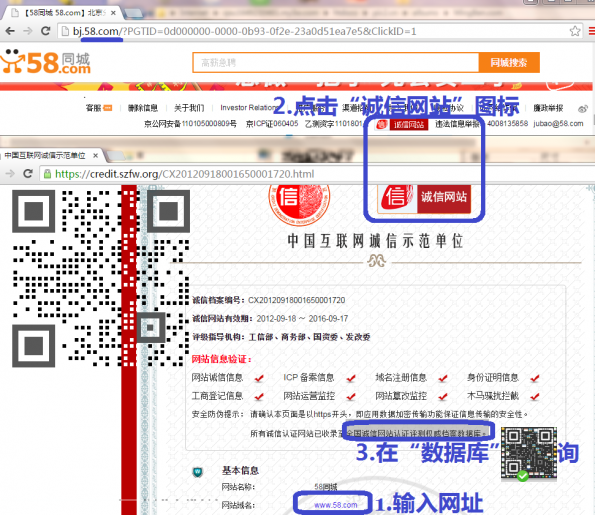Focus the 高薪急聘 search box
This screenshot has width=595, height=515.
pyautogui.click(x=335, y=63)
